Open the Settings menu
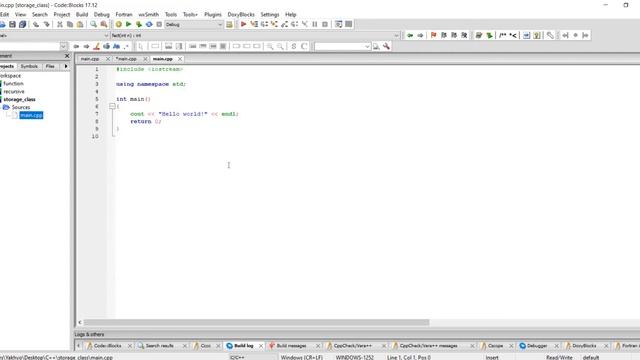 click(x=270, y=14)
